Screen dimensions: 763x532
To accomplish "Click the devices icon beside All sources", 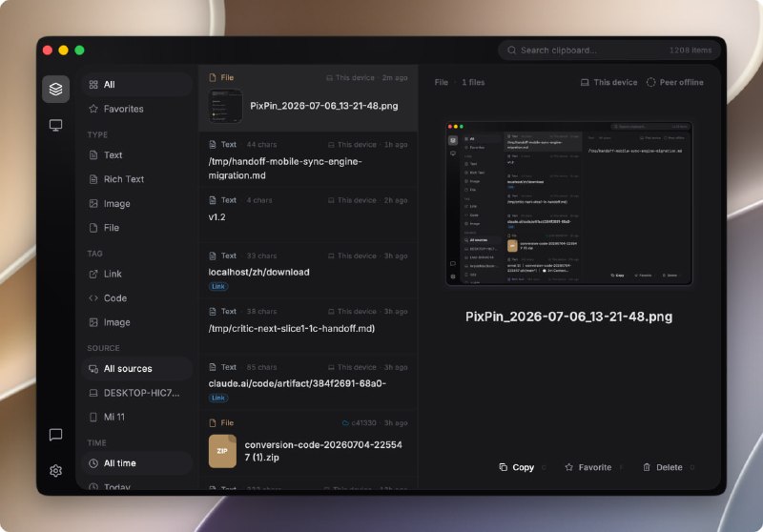I will (93, 369).
